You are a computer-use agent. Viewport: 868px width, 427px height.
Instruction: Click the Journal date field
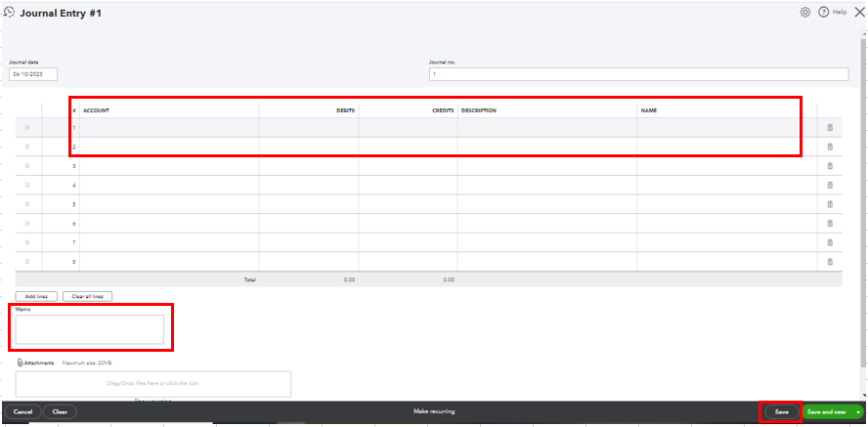[x=33, y=74]
